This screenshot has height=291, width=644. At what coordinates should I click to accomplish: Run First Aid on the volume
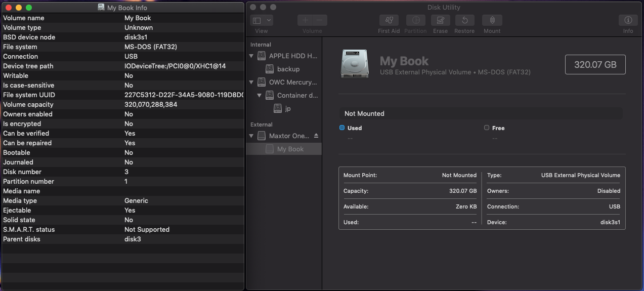pos(389,20)
